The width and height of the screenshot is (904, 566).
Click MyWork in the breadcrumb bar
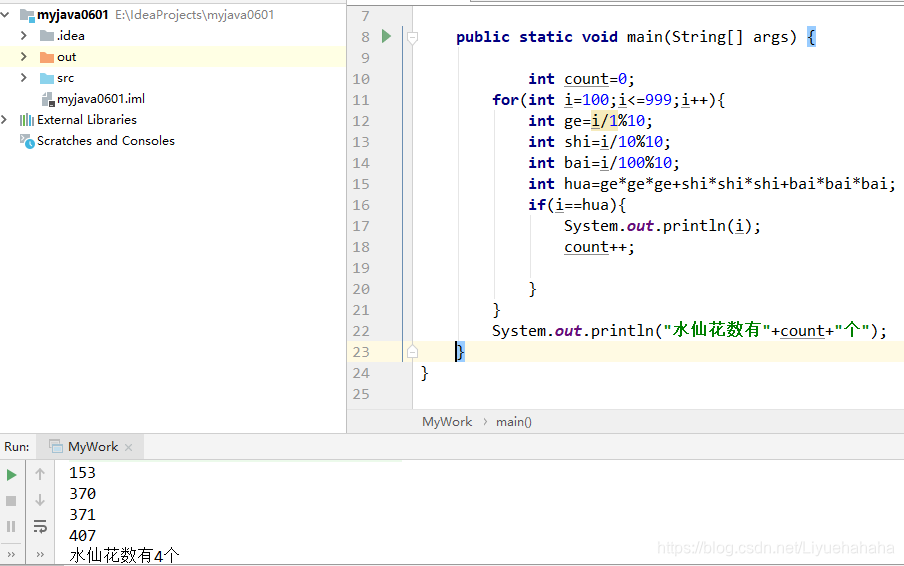[447, 422]
